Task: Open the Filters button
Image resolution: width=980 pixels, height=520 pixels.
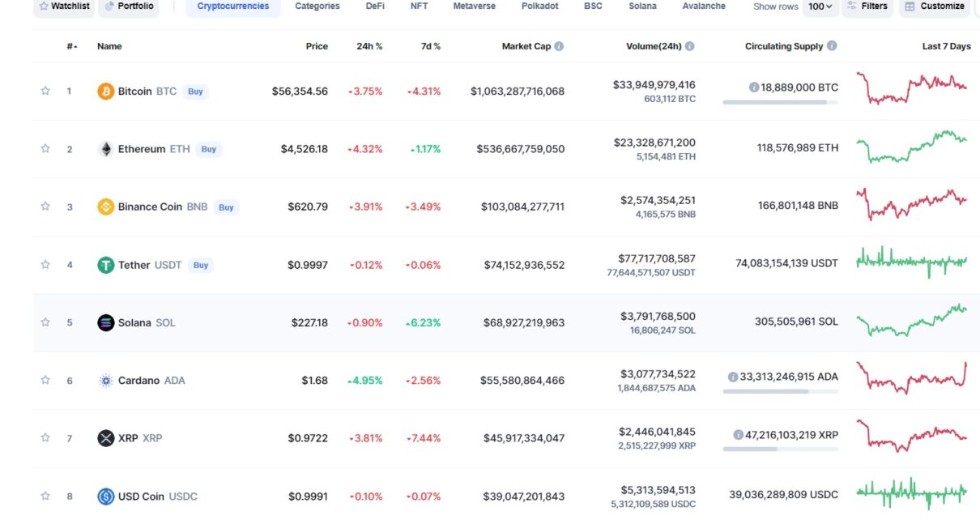Action: click(867, 6)
